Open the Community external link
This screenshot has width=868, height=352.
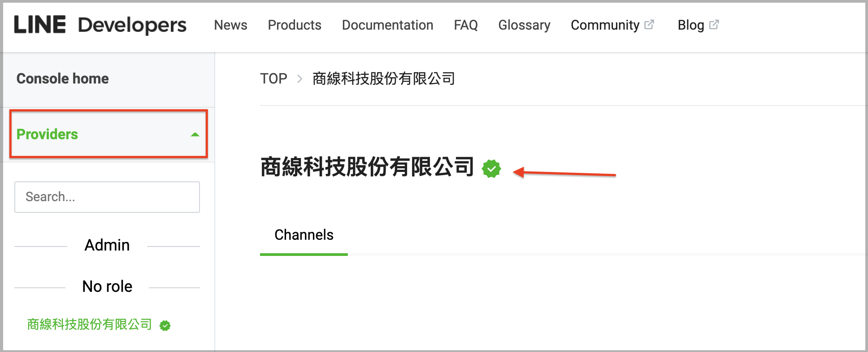click(612, 25)
